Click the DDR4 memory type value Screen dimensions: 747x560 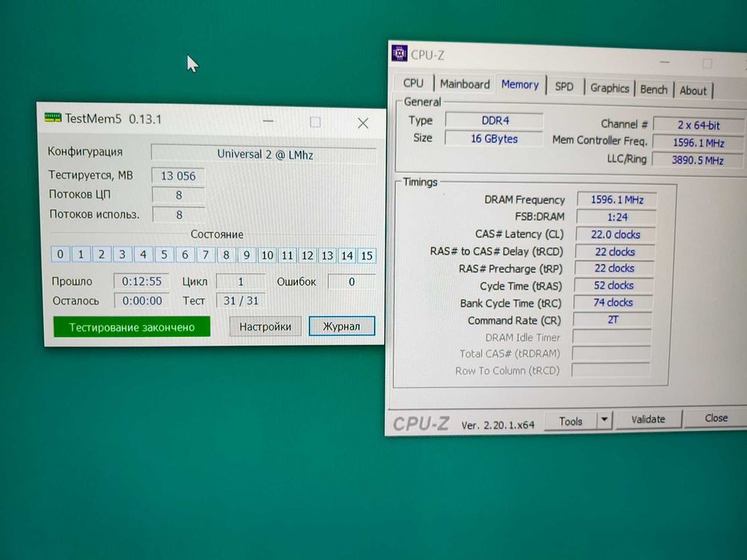click(495, 121)
